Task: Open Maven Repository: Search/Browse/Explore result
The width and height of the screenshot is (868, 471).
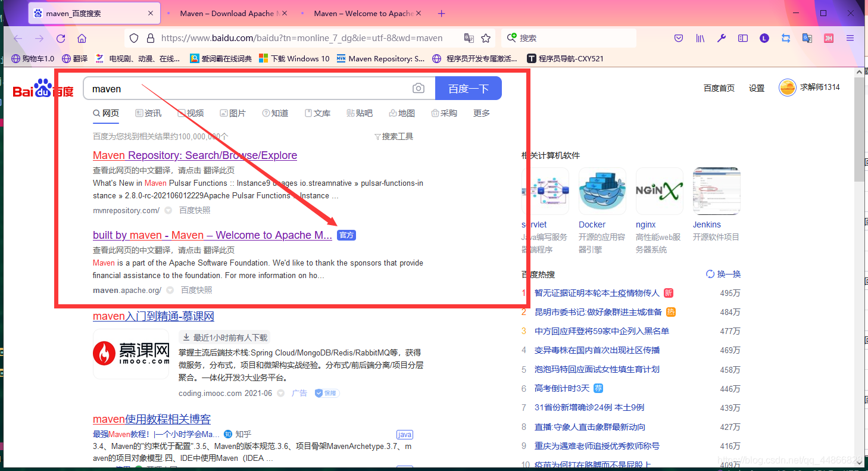Action: coord(195,155)
